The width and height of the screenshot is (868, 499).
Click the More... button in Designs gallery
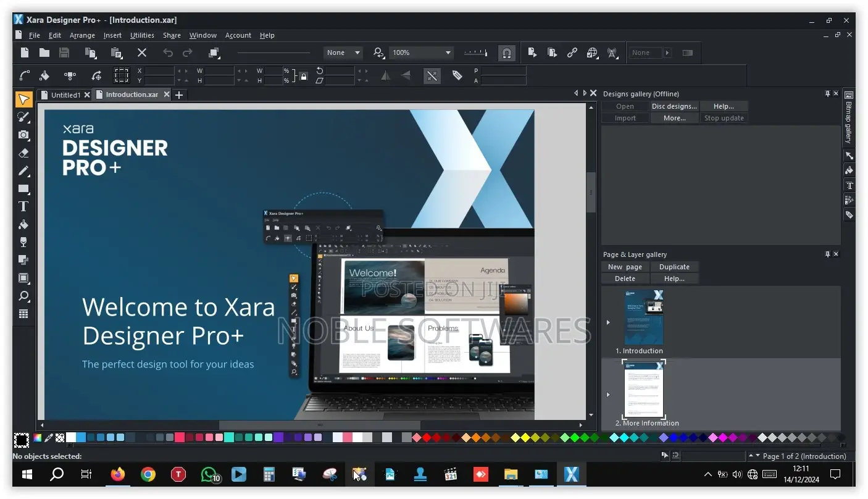click(x=674, y=118)
